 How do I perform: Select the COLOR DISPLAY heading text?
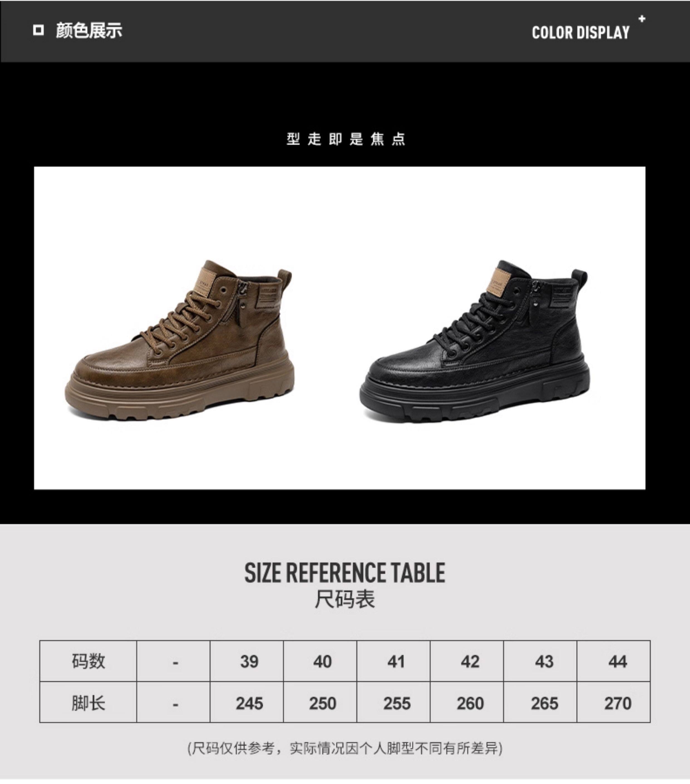(581, 33)
